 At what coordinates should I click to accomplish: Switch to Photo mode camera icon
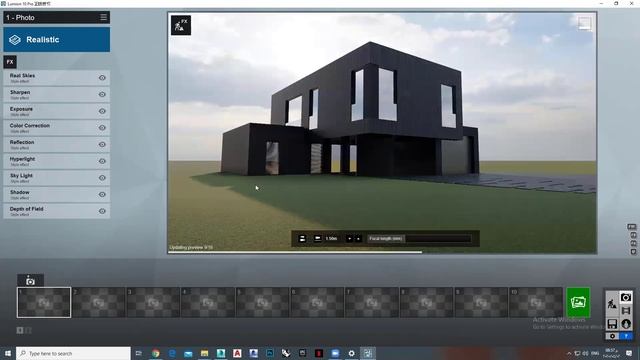click(x=626, y=297)
